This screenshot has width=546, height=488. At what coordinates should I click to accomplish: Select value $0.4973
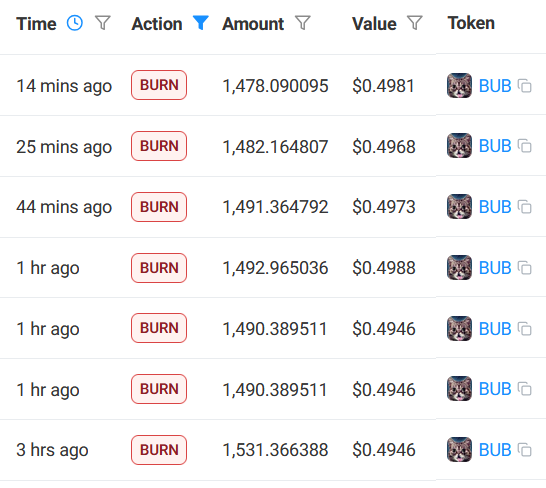click(x=384, y=207)
